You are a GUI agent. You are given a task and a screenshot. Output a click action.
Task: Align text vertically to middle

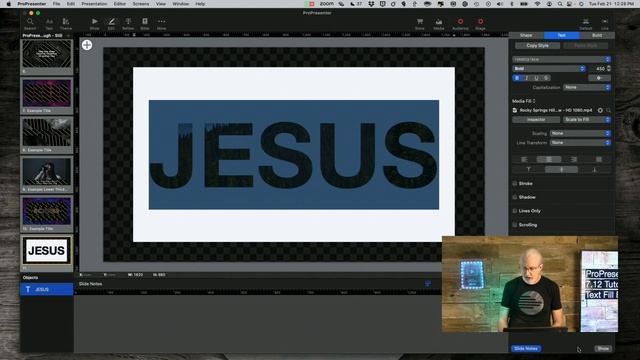(x=562, y=169)
